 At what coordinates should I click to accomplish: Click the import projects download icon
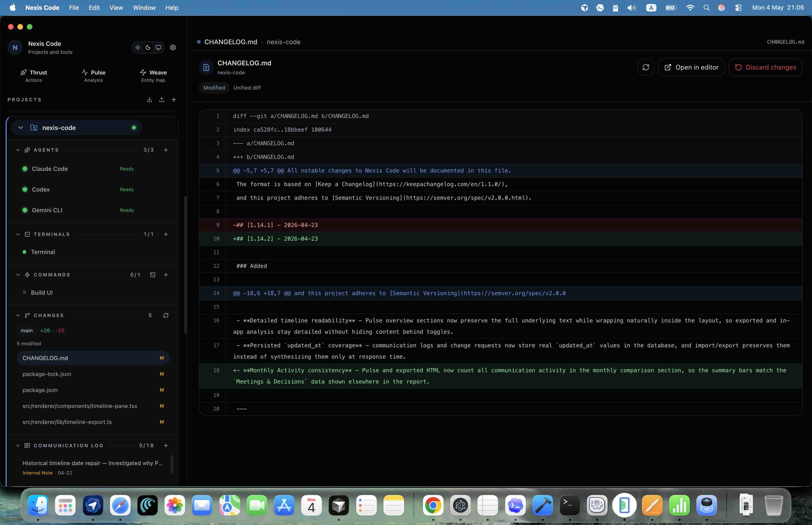(149, 100)
